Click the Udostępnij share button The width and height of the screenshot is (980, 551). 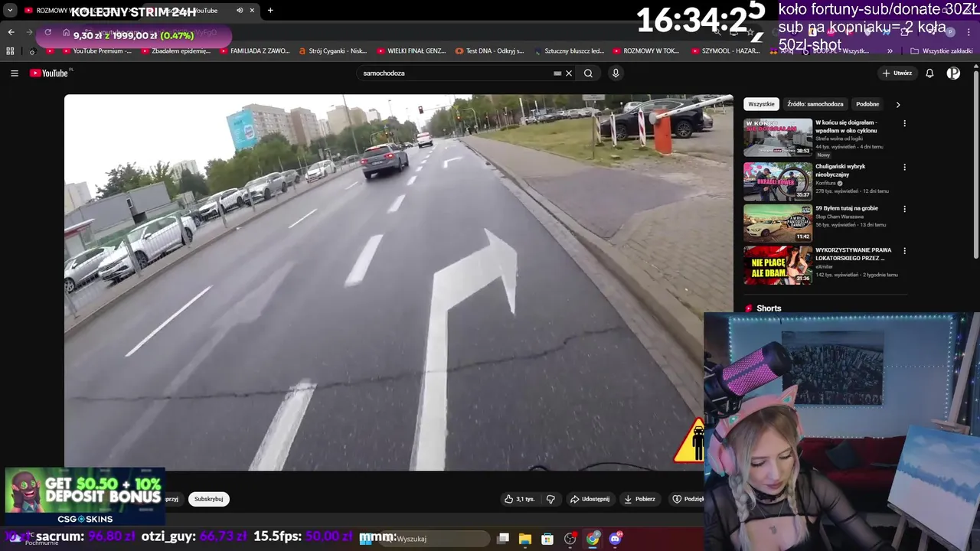tap(590, 499)
